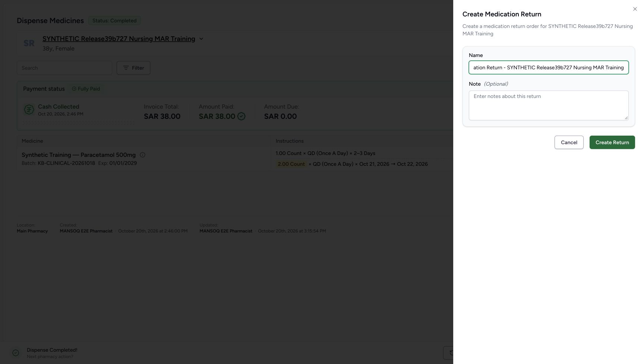The image size is (644, 364).
Task: Click the partially hidden button at bottom bar
Action: click(x=448, y=353)
